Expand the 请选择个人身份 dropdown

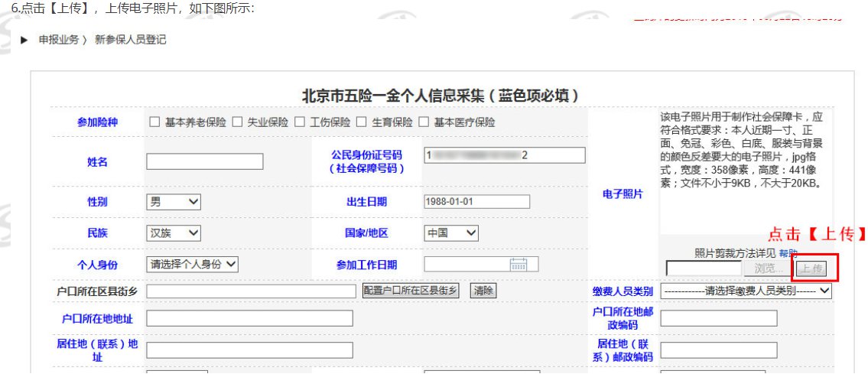(192, 265)
